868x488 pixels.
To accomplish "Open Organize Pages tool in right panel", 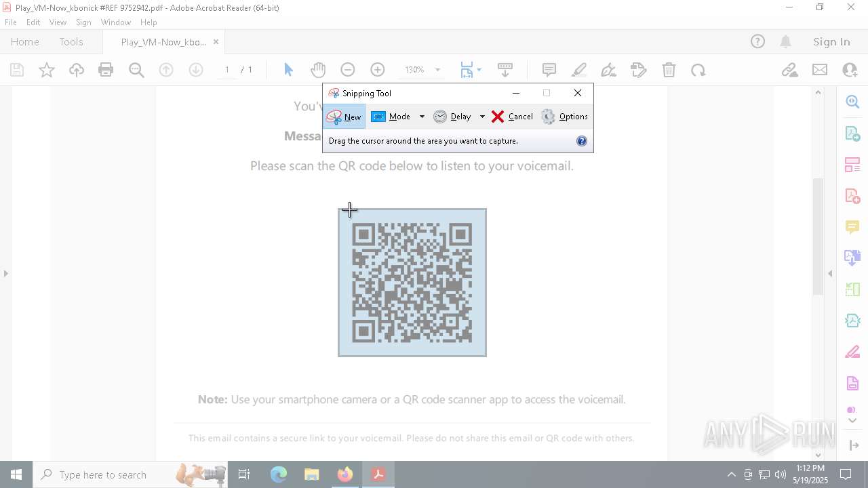I will (852, 165).
